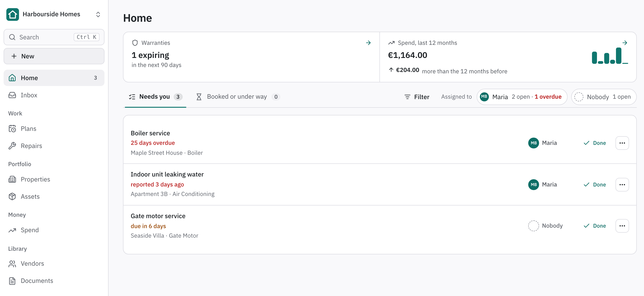This screenshot has width=644, height=296.
Task: Open Home in the sidebar
Action: click(54, 78)
